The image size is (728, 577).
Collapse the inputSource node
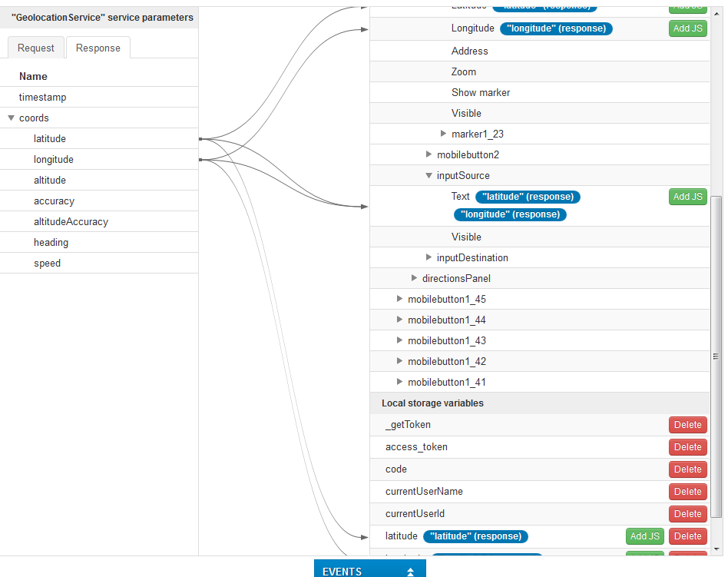tap(429, 176)
